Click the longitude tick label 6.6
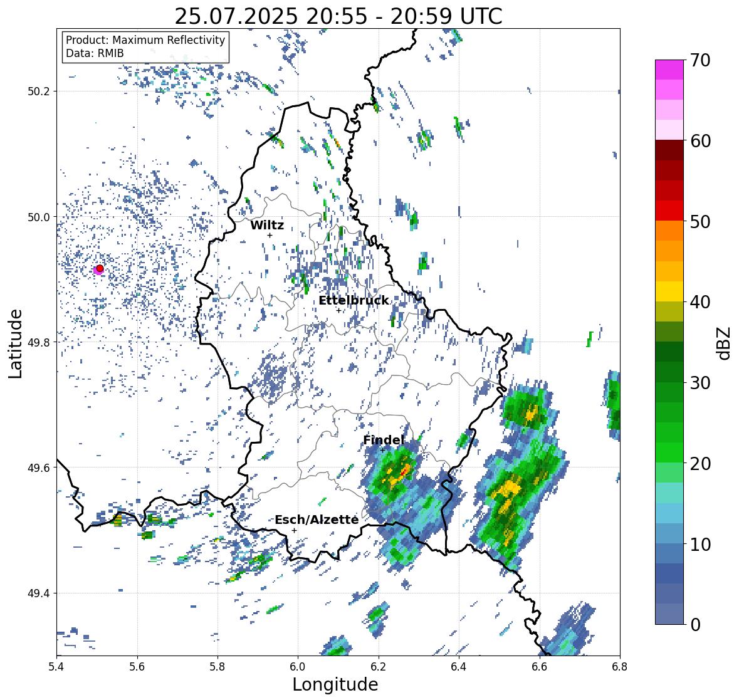The width and height of the screenshot is (739, 700). [539, 667]
